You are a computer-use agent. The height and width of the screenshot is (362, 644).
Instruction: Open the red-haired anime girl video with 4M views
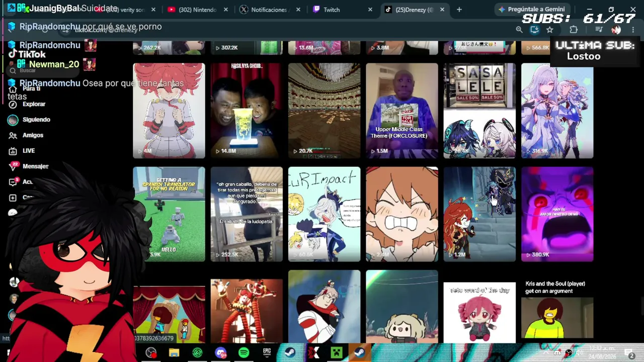[x=169, y=111]
